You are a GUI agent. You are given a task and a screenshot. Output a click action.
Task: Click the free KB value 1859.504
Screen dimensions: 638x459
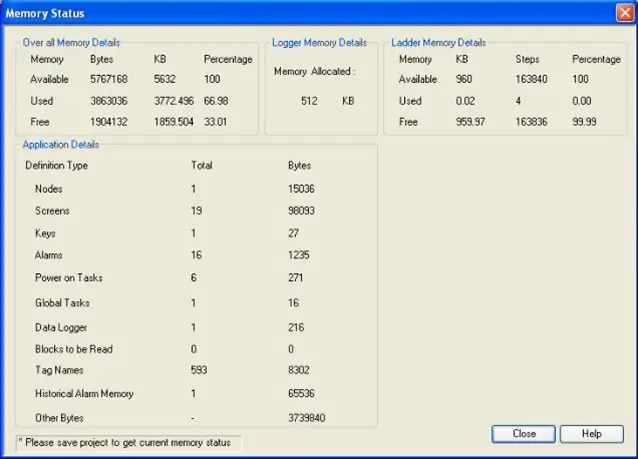[x=174, y=122]
